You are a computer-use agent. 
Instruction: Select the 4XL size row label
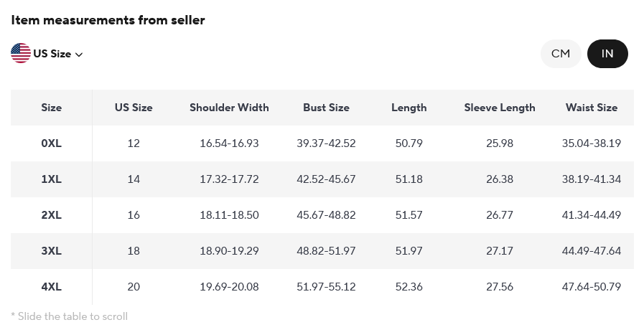click(52, 287)
